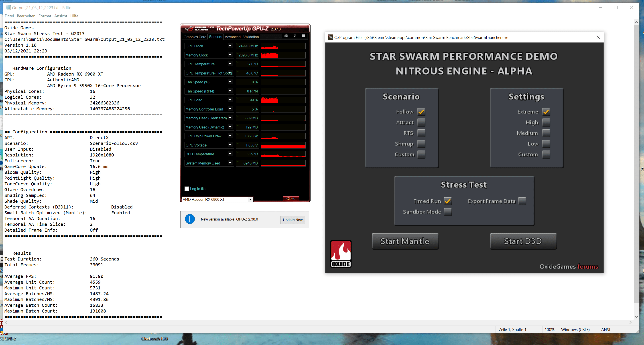Toggle the Extreme settings checkbox
The width and height of the screenshot is (644, 345).
pyautogui.click(x=546, y=112)
